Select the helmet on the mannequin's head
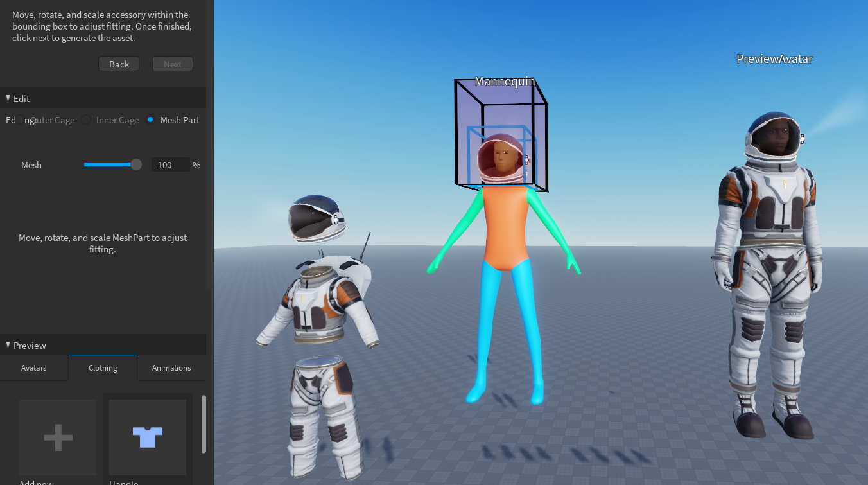 point(503,159)
